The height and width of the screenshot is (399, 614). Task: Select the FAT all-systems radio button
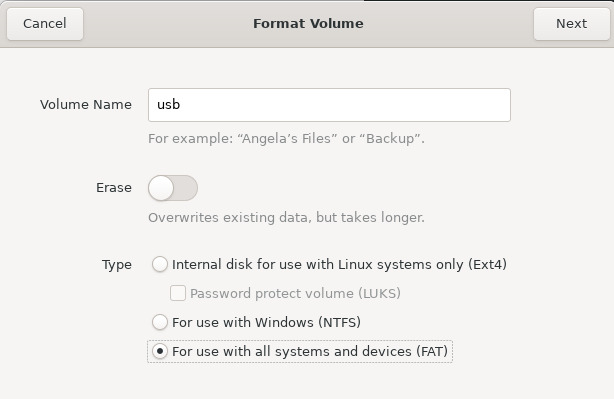click(160, 351)
